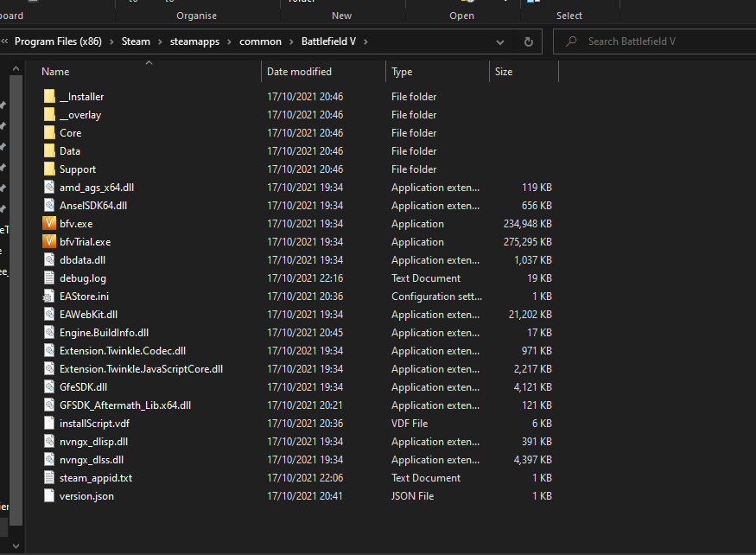Expand chevron after steamapps in breadcrumb
The height and width of the screenshot is (555, 756).
[x=229, y=42]
